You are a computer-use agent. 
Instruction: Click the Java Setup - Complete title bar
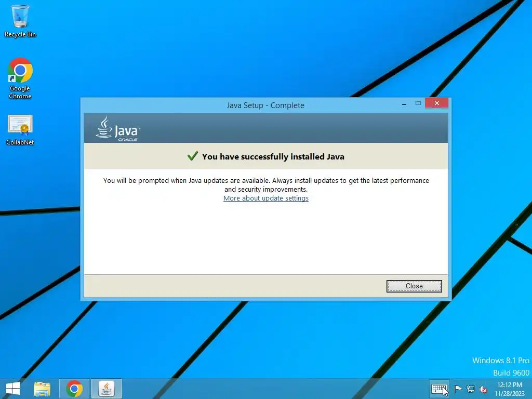tap(265, 105)
